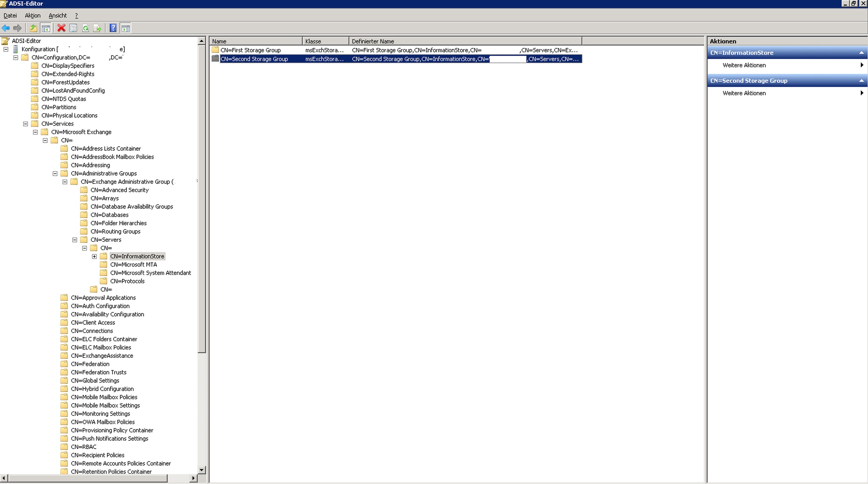
Task: Open the Ansicht menu
Action: point(58,16)
